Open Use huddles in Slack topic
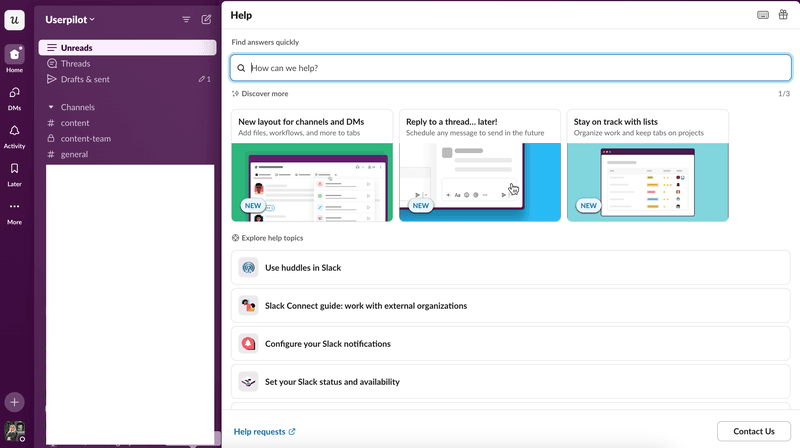 [511, 267]
